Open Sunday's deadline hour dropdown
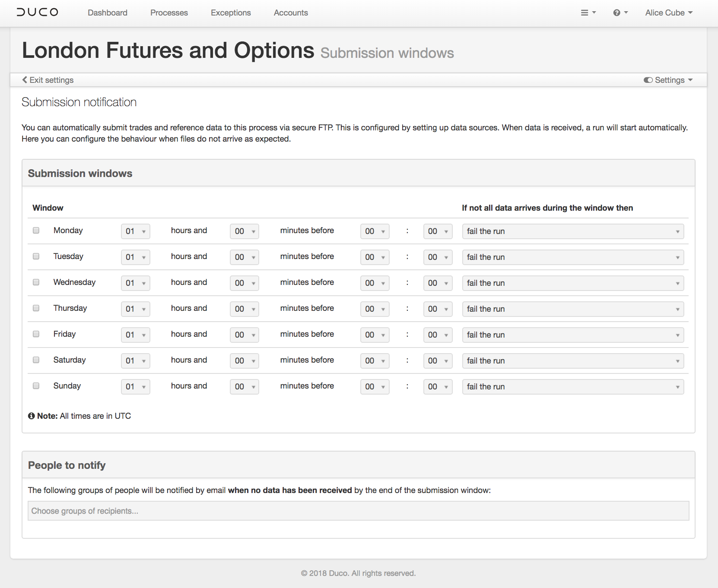 [375, 387]
